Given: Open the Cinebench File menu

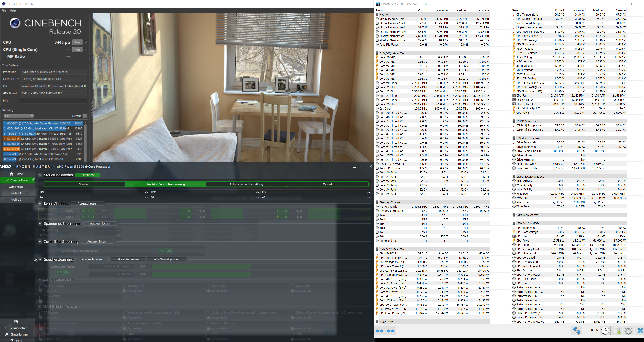Looking at the screenshot, I should [4, 11].
